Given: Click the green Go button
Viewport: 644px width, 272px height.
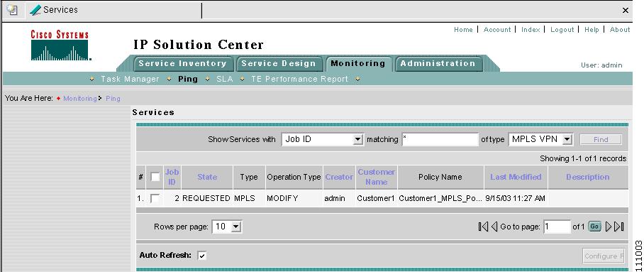Looking at the screenshot, I should 594,227.
